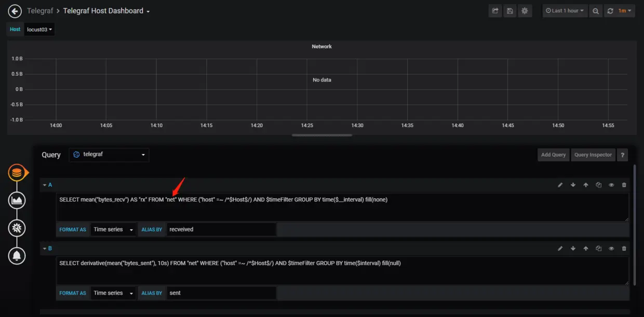Viewport: 644px width, 317px height.
Task: Save the dashboard
Action: 510,11
